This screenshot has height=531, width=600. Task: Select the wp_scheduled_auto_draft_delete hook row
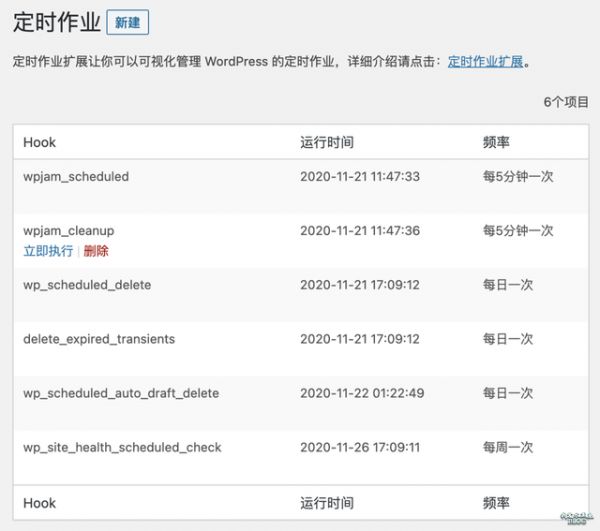tap(121, 393)
